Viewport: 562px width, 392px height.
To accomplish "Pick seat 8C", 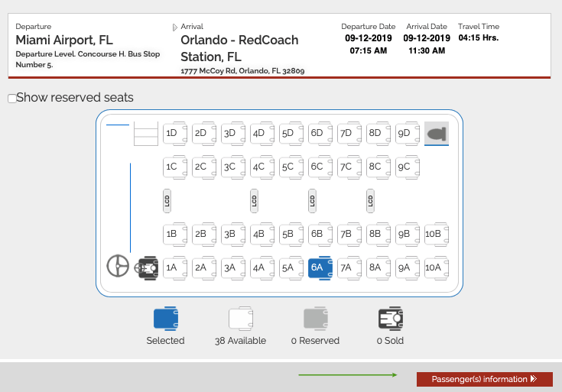I will [x=378, y=167].
